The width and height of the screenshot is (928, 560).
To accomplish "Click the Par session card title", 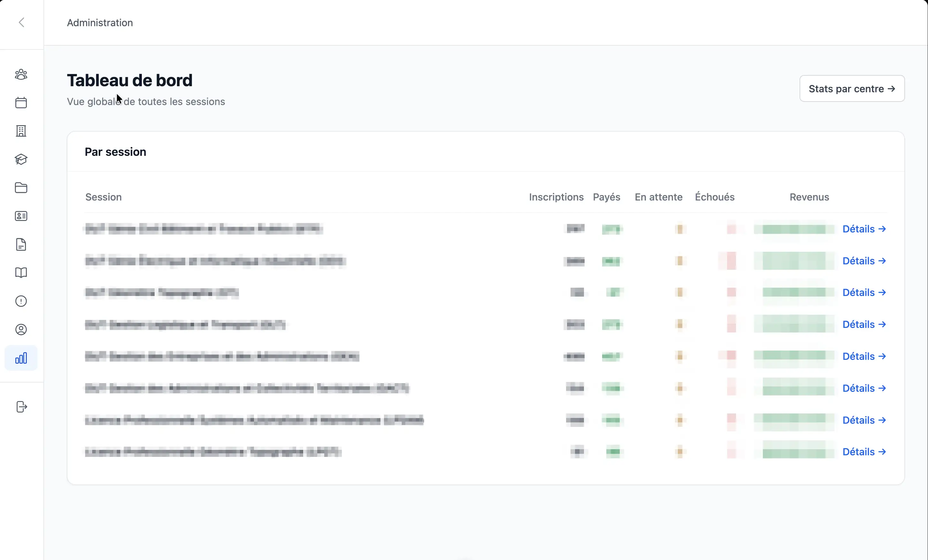I will point(115,152).
